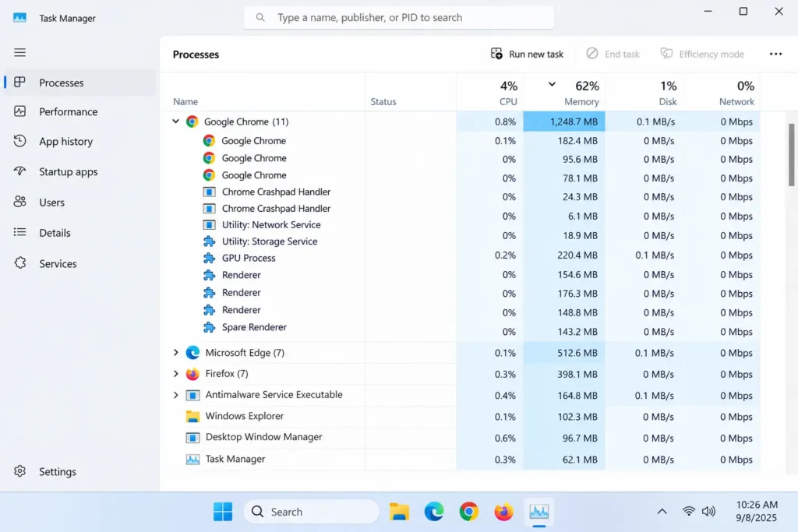Screen dimensions: 798x532
Task: Click the Utility: Network Service icon
Action: click(209, 225)
